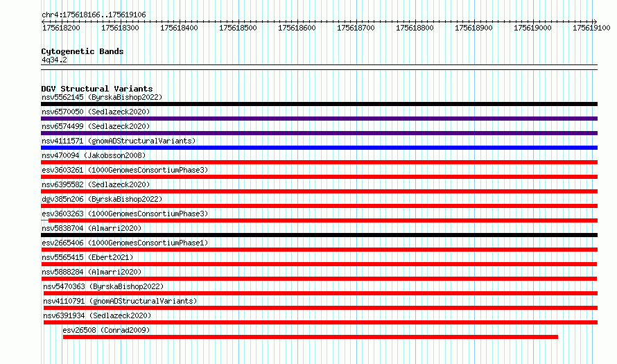Open the nsv5565415 (Ebert2021) label
Screen dimensions: 617x364
(x=87, y=257)
